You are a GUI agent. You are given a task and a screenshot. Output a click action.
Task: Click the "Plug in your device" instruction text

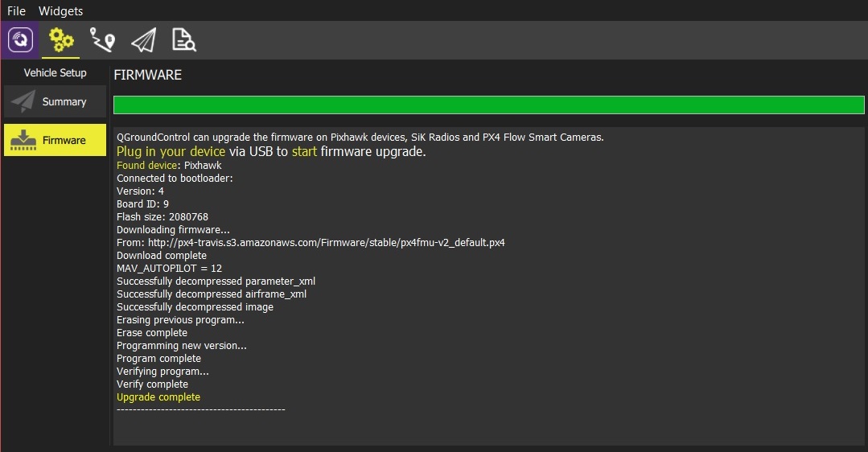pyautogui.click(x=171, y=151)
